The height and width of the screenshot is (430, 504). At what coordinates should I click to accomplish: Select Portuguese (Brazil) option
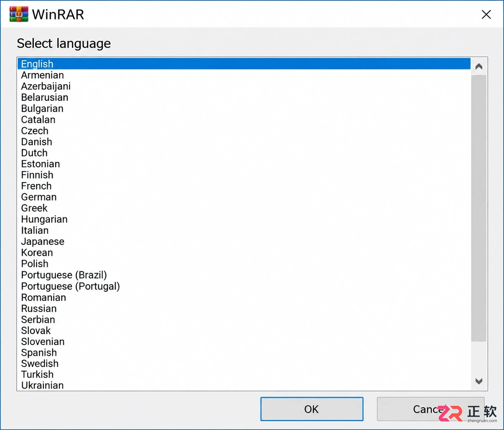coord(244,275)
